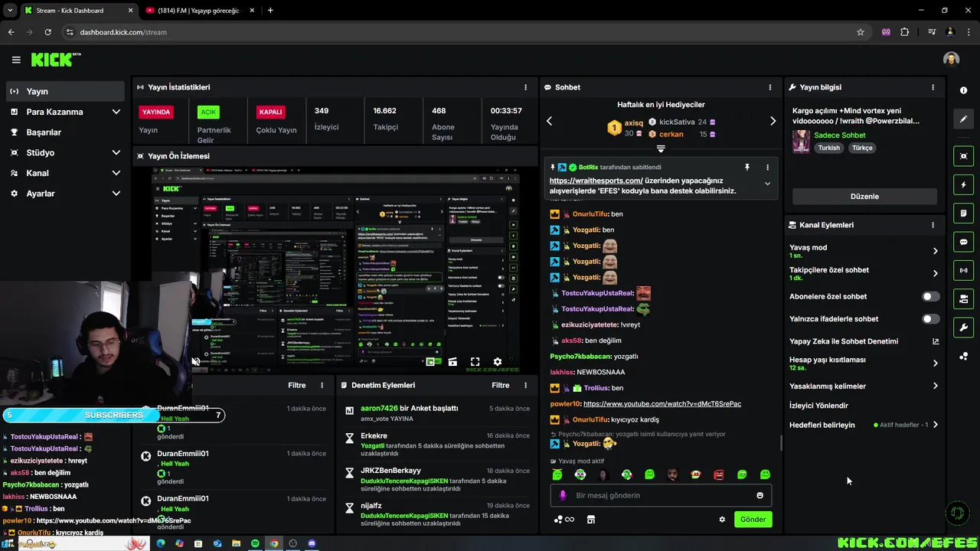Open the Yayın İstatistikleri panel options menu

tap(525, 87)
